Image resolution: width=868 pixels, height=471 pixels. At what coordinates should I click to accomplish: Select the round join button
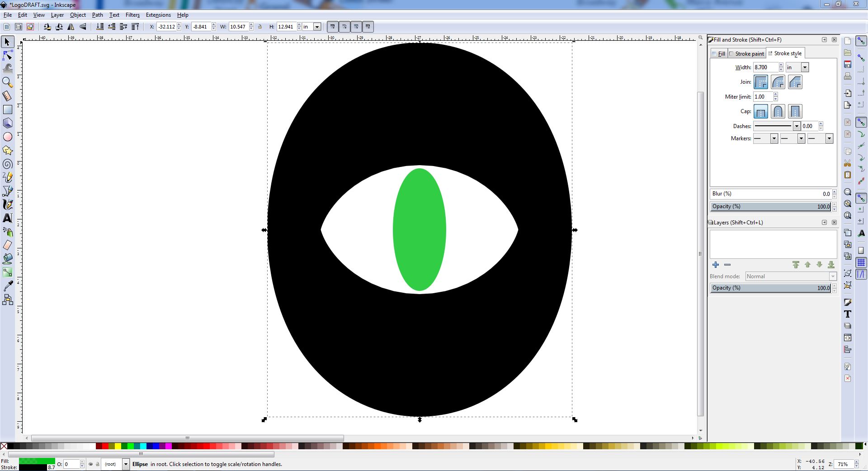(x=778, y=82)
